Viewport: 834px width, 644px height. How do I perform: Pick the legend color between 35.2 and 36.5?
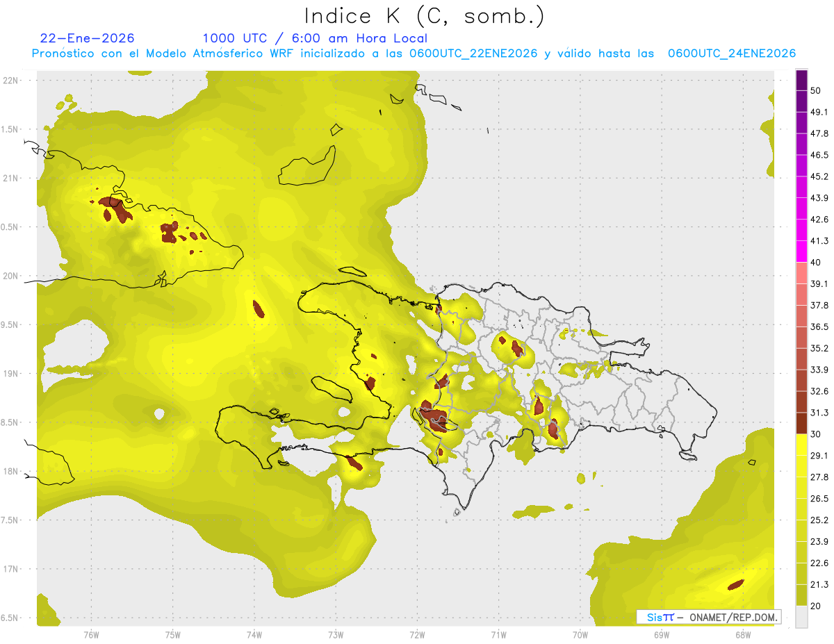801,338
